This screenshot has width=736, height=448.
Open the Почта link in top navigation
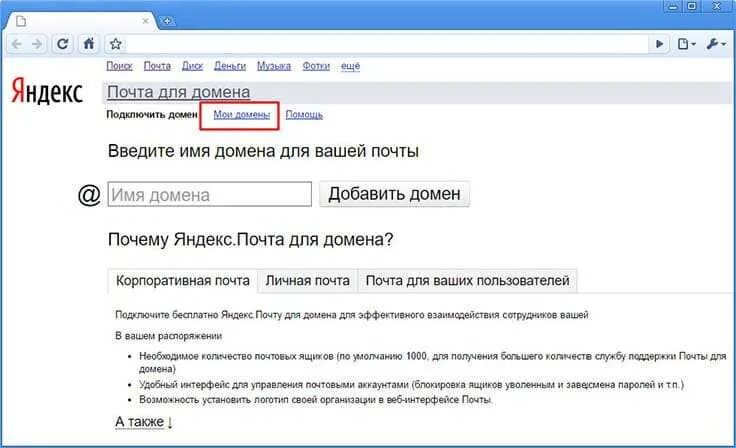[157, 66]
